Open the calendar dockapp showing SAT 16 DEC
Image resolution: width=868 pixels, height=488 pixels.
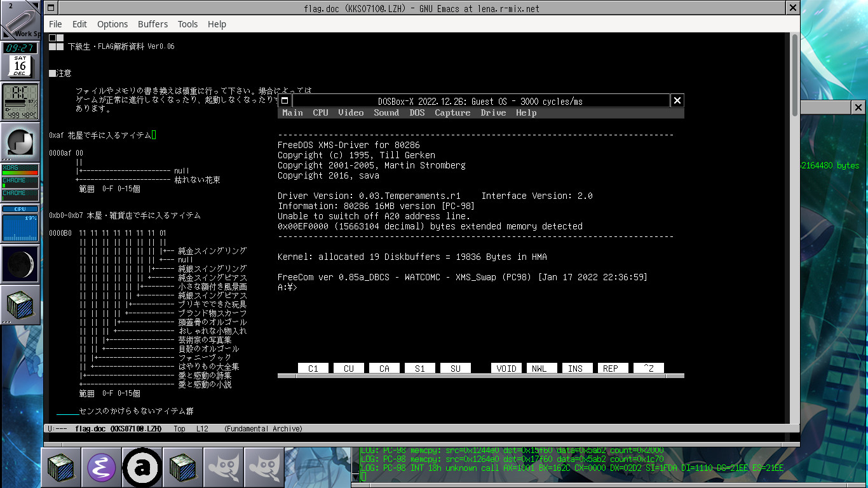click(20, 66)
